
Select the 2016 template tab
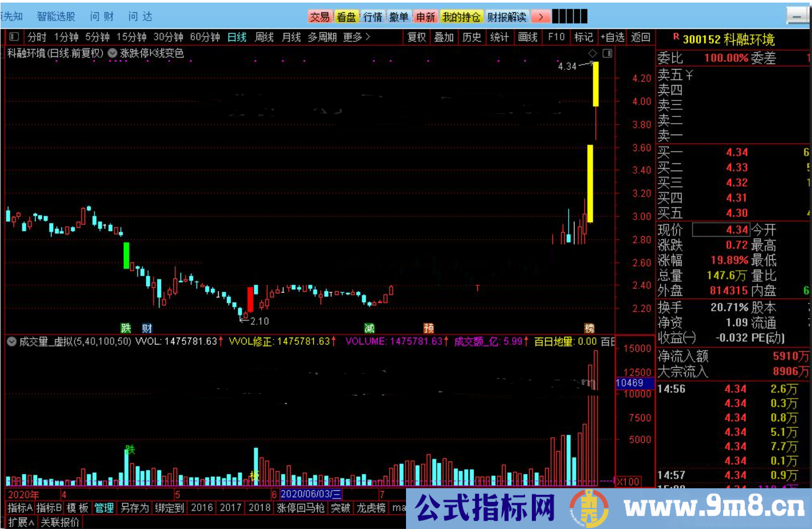[202, 508]
